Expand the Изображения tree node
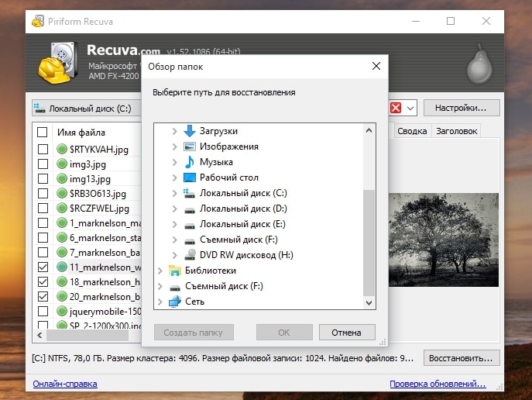532x400 pixels. (174, 147)
